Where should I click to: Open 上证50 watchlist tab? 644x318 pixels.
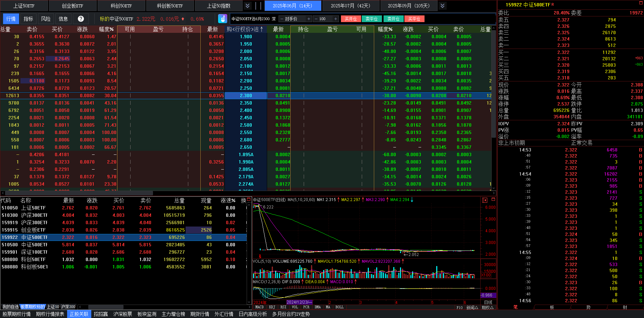coord(53,307)
